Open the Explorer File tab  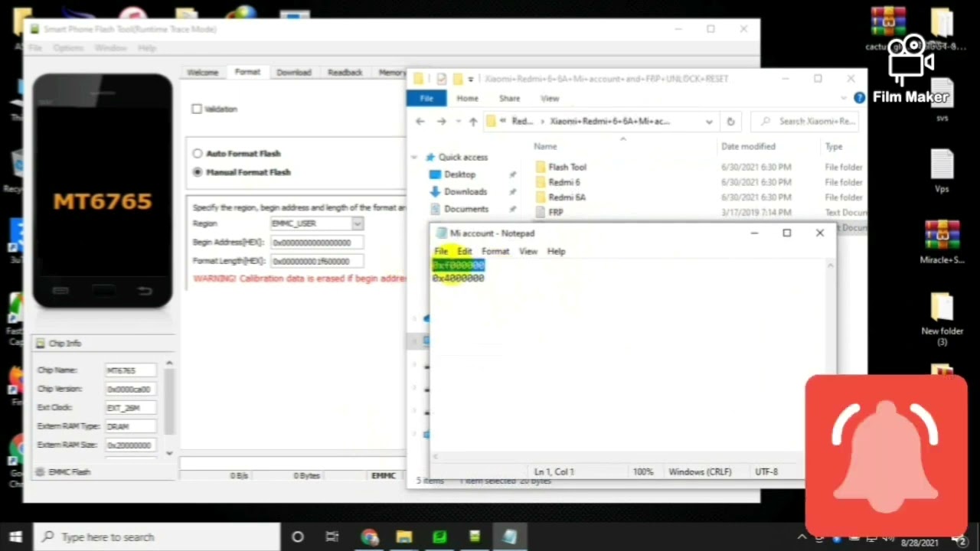(x=426, y=98)
